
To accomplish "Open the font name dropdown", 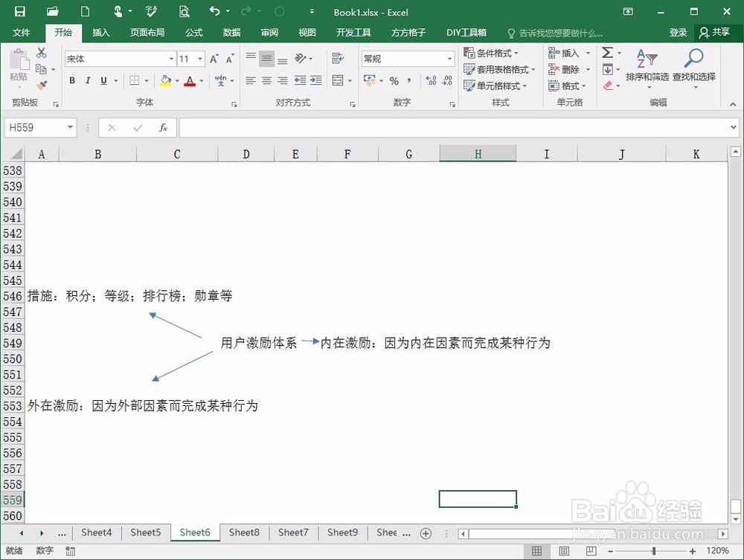I will [x=171, y=59].
